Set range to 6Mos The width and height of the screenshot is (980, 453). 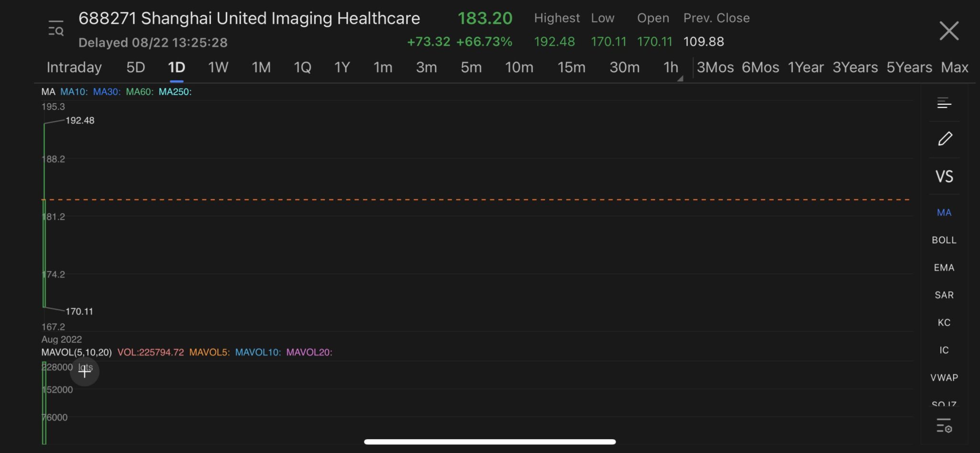tap(760, 67)
